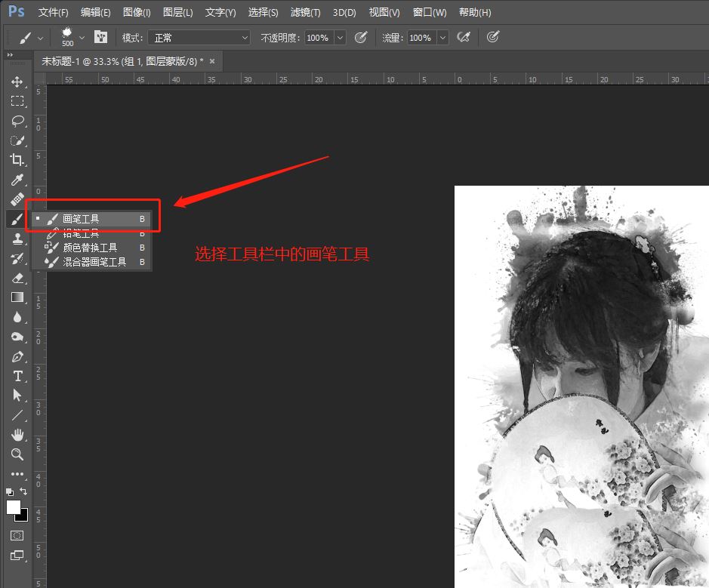This screenshot has width=709, height=588.
Task: Open the 窗口(W) menu
Action: [430, 13]
